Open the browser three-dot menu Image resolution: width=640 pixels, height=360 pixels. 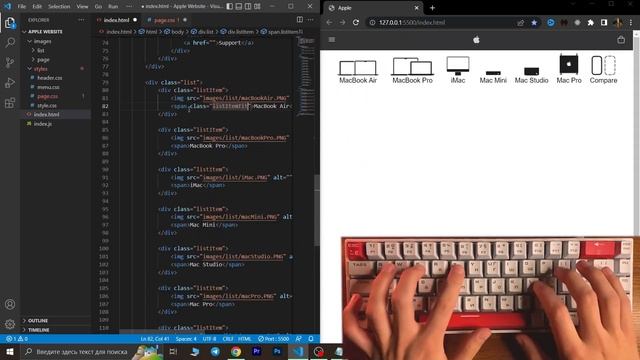(631, 23)
